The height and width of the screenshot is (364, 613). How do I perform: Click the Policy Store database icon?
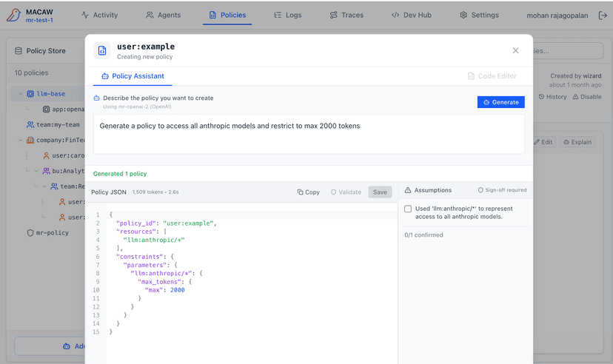19,51
